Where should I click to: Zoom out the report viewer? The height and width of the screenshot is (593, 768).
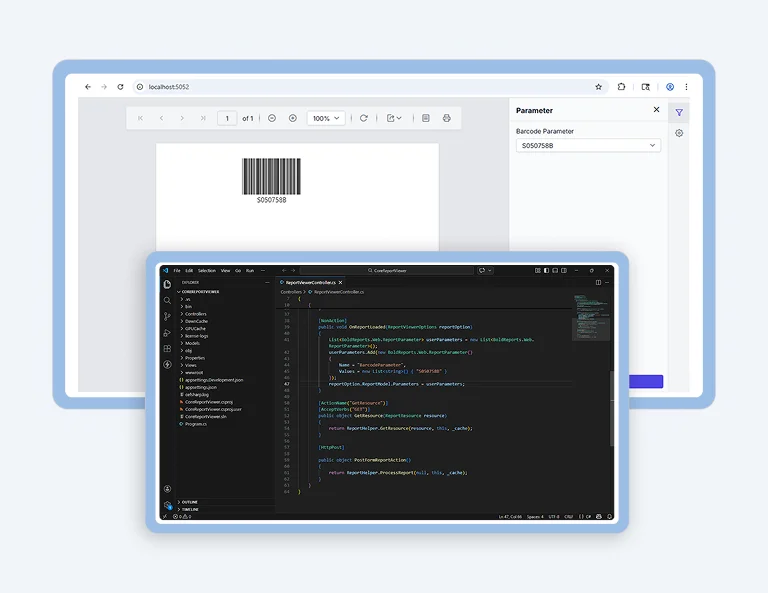pyautogui.click(x=272, y=118)
